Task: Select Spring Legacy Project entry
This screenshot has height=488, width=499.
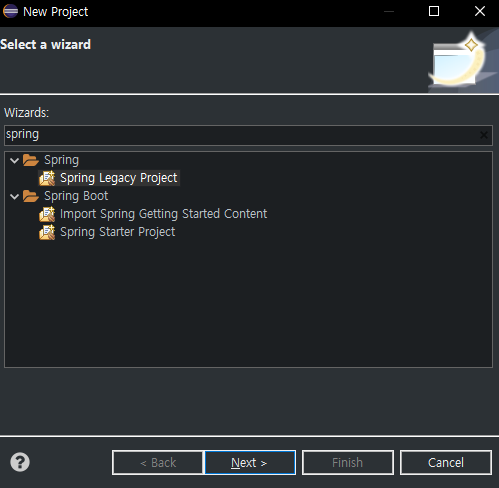Action: point(118,178)
